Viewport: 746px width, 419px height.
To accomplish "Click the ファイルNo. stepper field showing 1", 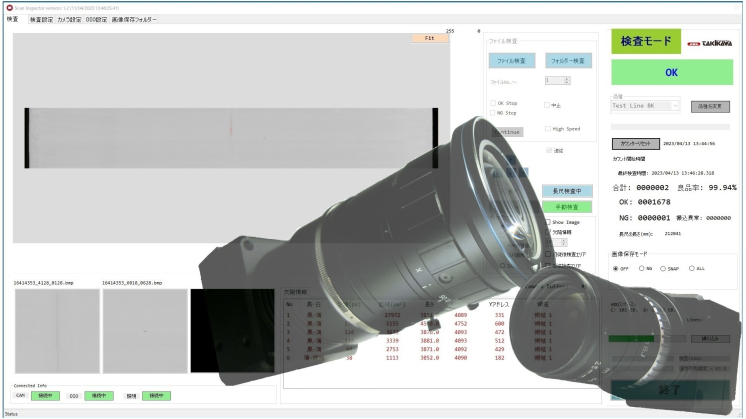I will pyautogui.click(x=558, y=81).
